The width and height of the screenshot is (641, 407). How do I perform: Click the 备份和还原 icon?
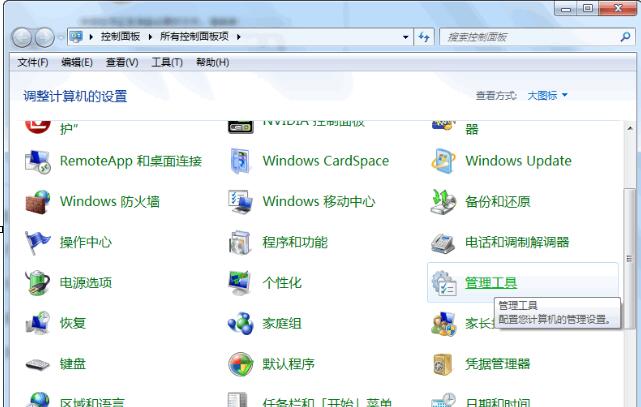click(443, 201)
